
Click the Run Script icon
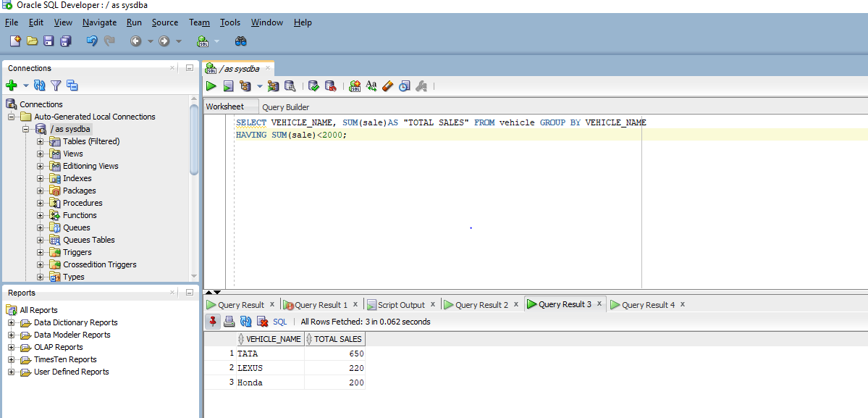coord(228,86)
